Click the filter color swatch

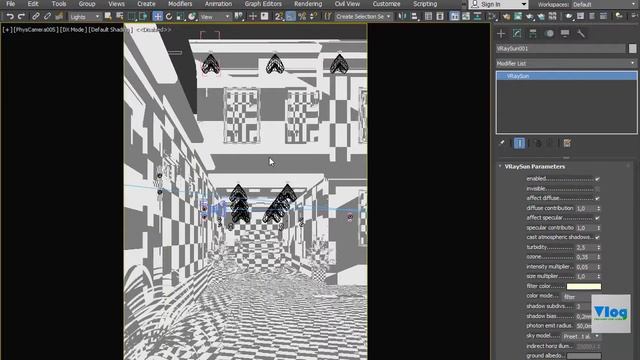coord(584,287)
